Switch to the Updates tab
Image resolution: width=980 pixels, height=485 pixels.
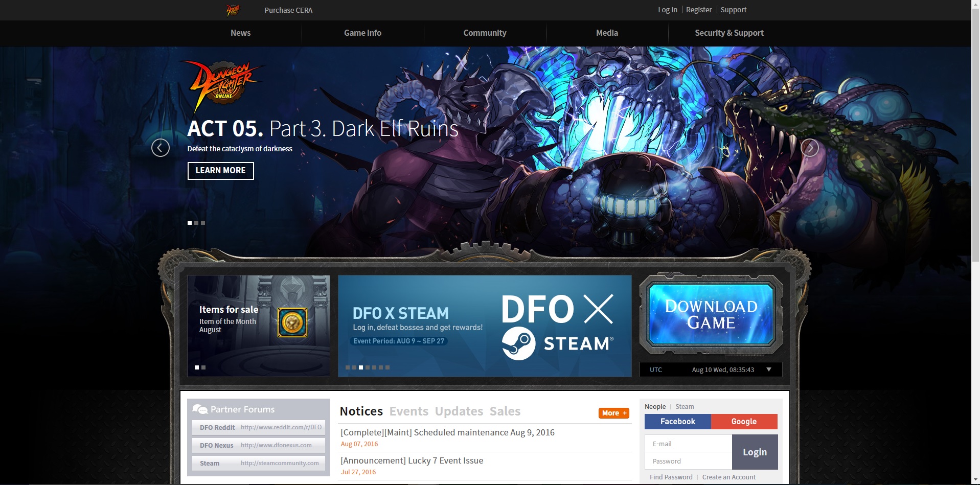point(459,411)
